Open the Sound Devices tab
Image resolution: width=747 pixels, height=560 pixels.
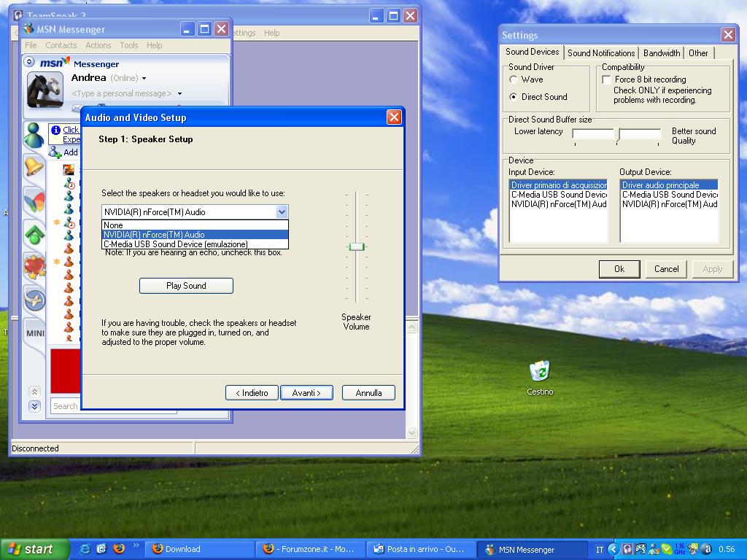click(532, 52)
